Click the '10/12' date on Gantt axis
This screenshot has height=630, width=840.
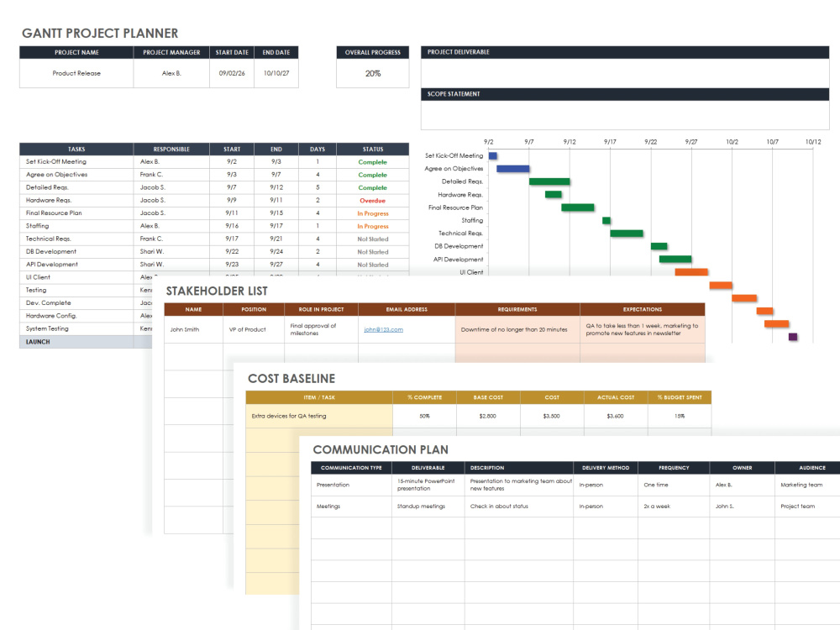coord(813,142)
